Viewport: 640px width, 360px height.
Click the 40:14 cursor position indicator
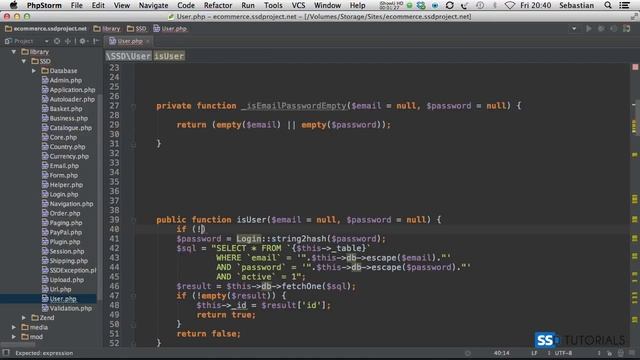coord(502,353)
